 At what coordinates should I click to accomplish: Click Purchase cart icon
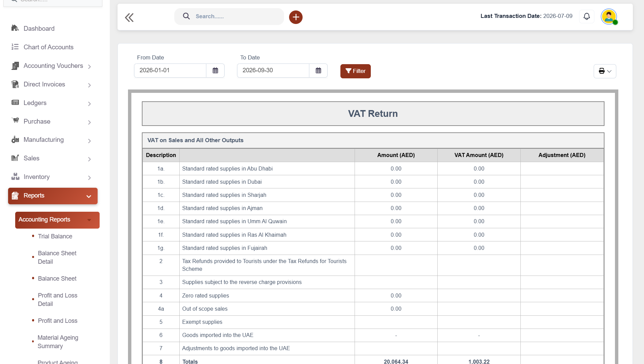coord(15,121)
